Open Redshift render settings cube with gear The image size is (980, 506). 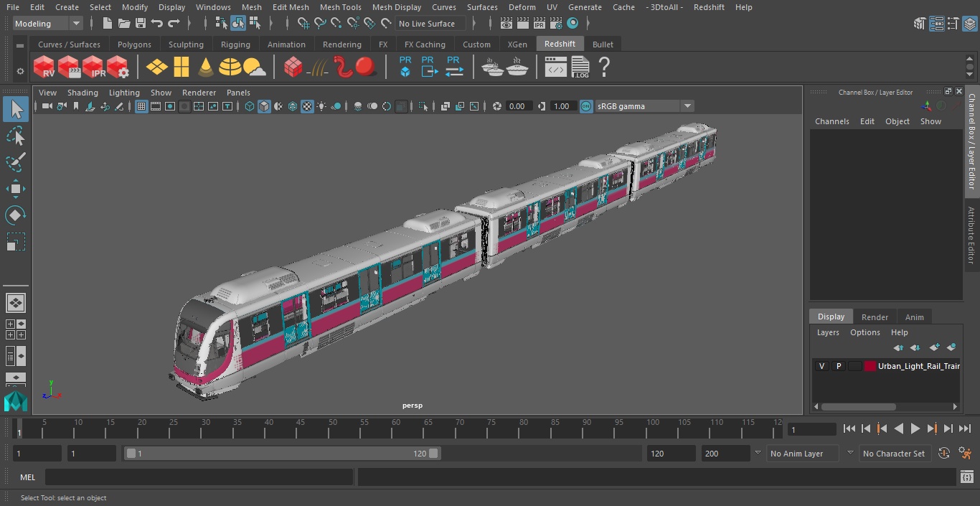(118, 67)
